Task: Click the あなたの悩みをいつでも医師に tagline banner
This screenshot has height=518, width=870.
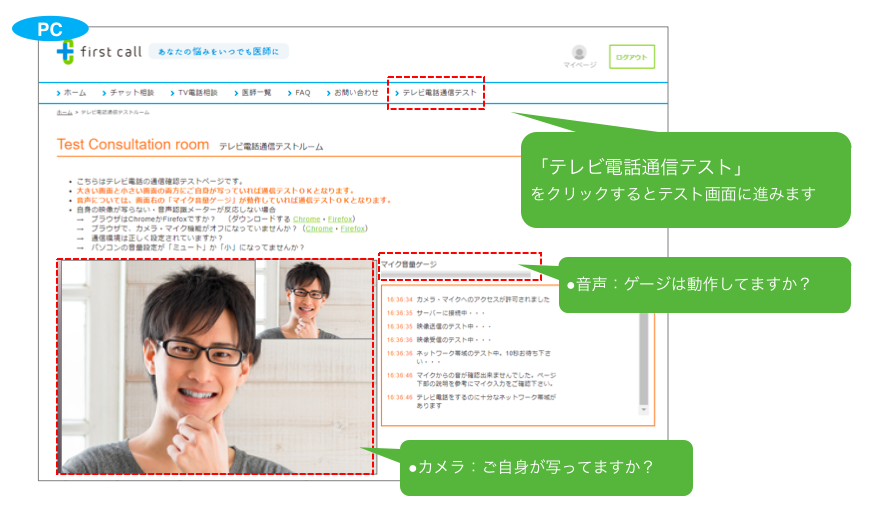Action: tap(219, 51)
